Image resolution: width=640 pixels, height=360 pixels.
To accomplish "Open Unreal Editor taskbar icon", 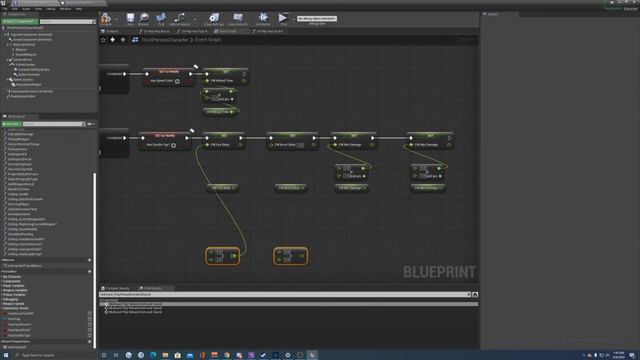I will [312, 355].
